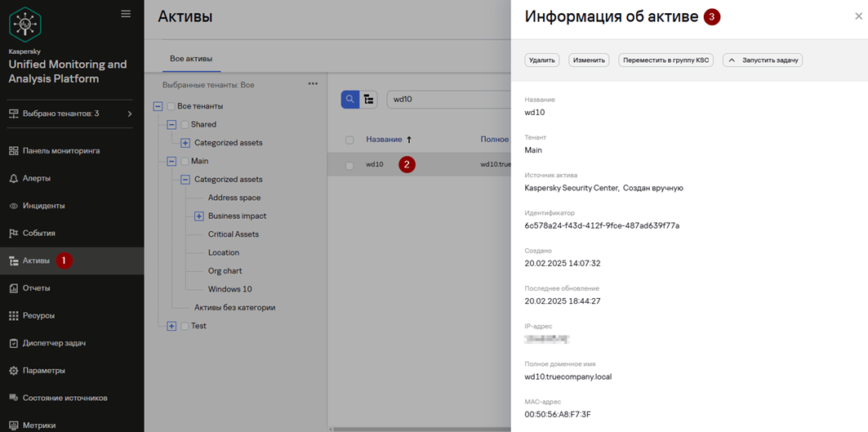Click identifier 6c578a24-f43d-412f-9fce-487ad639f77a
The width and height of the screenshot is (868, 432).
pyautogui.click(x=602, y=225)
